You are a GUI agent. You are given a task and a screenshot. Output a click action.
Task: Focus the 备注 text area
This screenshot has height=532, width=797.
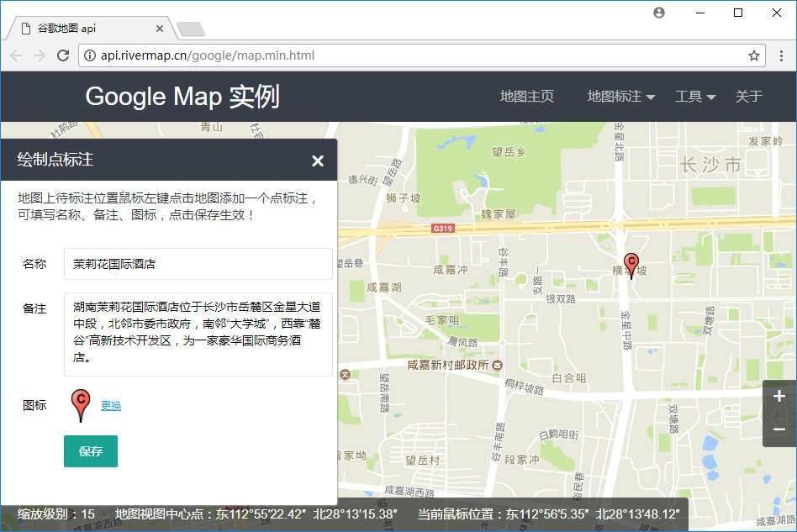(198, 334)
